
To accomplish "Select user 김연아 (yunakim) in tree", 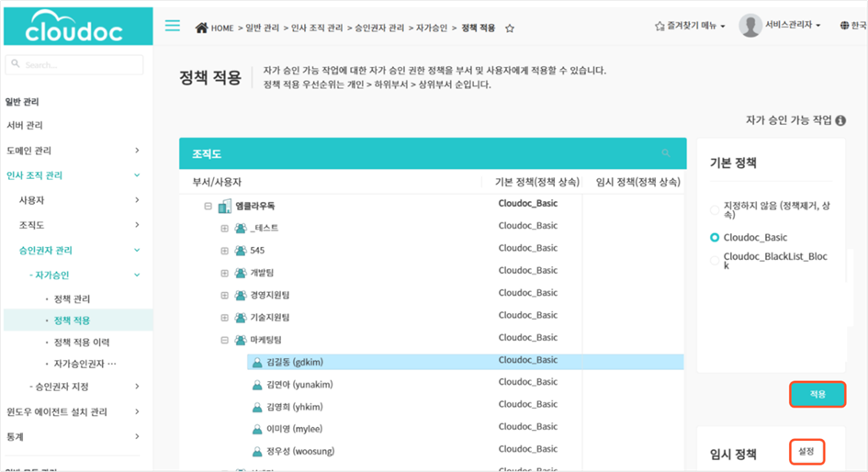I will [x=294, y=385].
